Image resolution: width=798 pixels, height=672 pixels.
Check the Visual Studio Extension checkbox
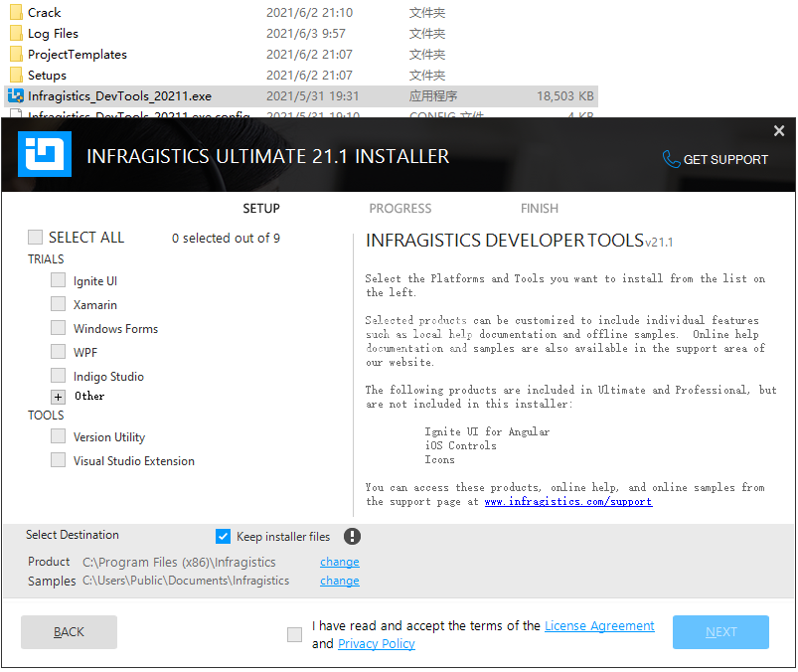(x=58, y=460)
